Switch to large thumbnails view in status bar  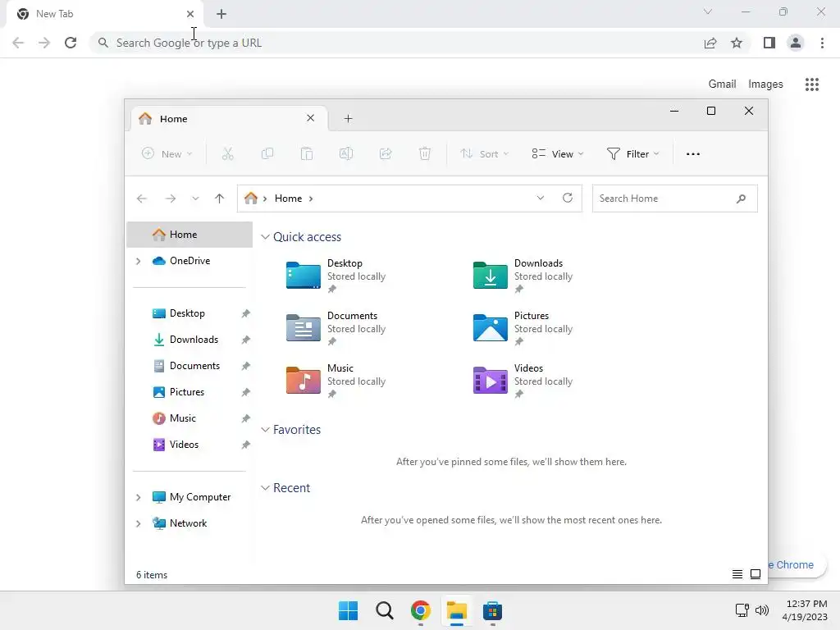756,574
